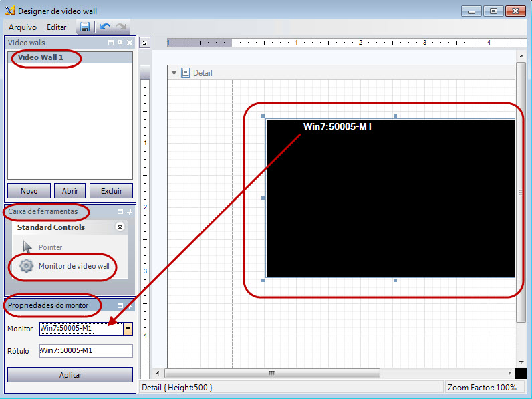Click the black square at canvas corner

click(x=521, y=373)
